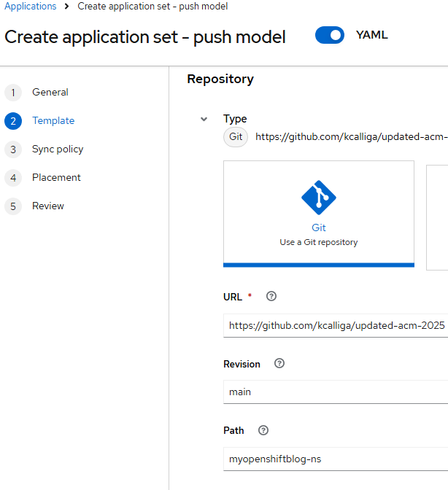
Task: Open URL field help icon
Action: [x=271, y=296]
